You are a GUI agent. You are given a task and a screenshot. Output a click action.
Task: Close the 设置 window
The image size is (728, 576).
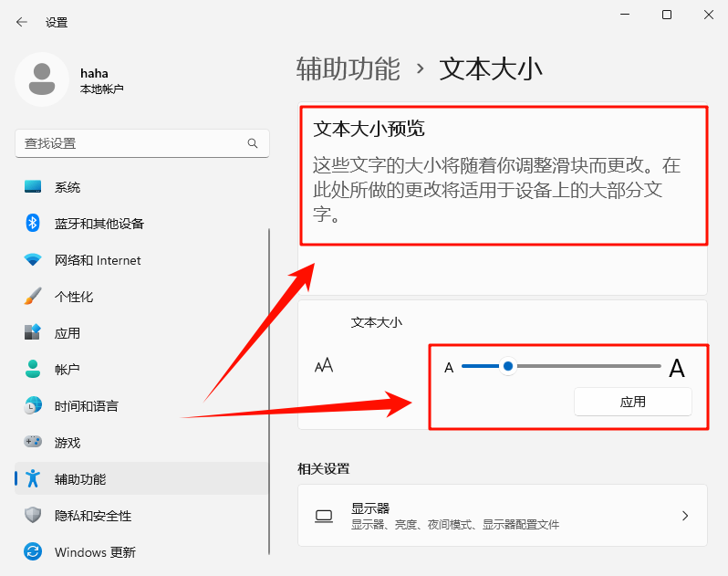point(709,15)
